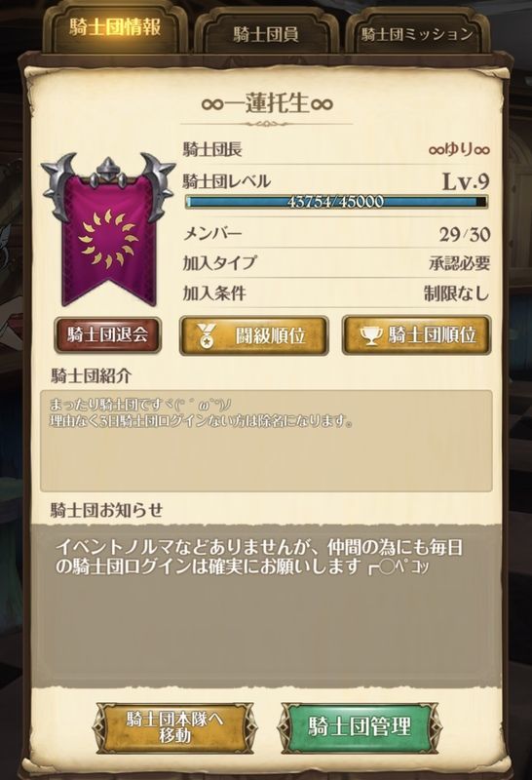Click the guild level experience bar
532x780 pixels.
[x=336, y=202]
